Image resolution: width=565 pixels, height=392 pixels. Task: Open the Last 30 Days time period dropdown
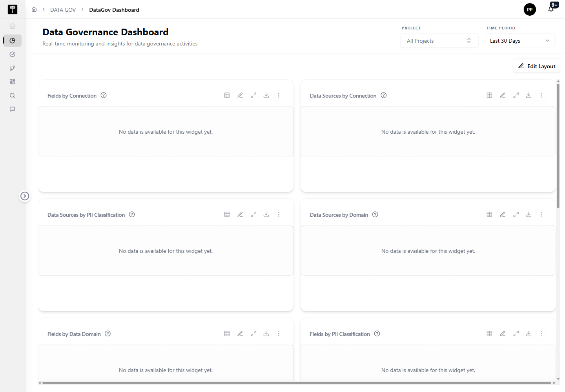tap(520, 41)
